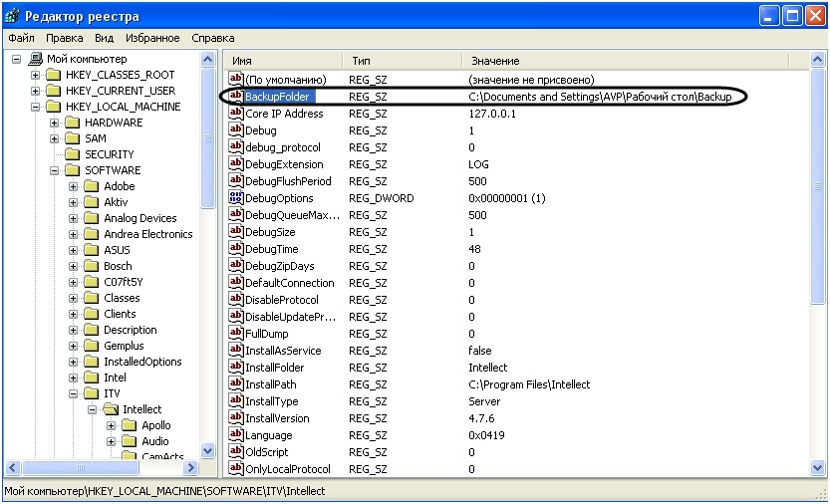Expand the HKEY_CLASSES_ROOT branch

click(x=36, y=75)
